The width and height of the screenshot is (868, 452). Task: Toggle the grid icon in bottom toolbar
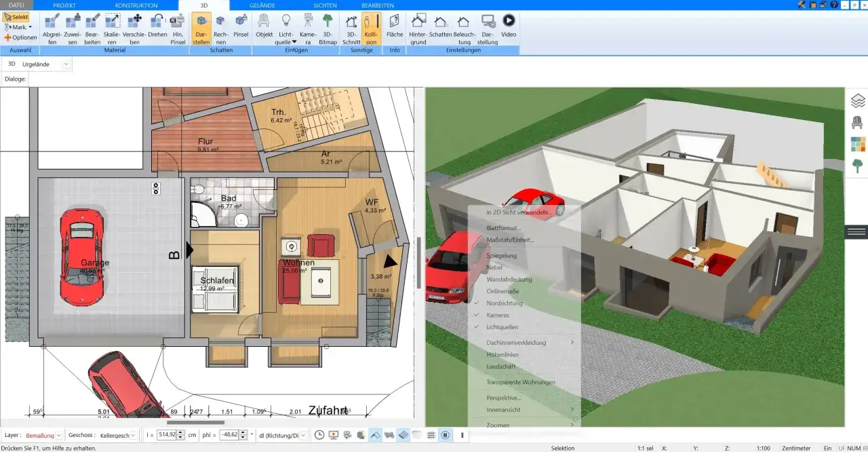[431, 435]
